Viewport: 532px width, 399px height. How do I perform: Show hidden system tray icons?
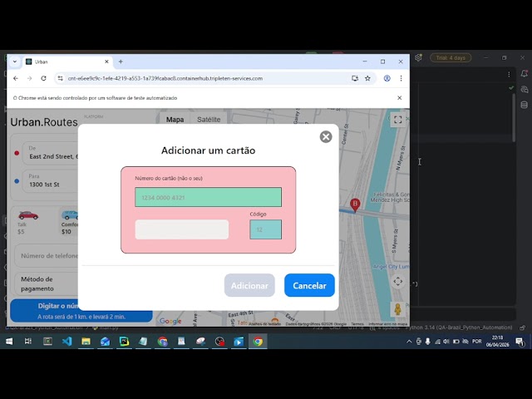(x=409, y=342)
